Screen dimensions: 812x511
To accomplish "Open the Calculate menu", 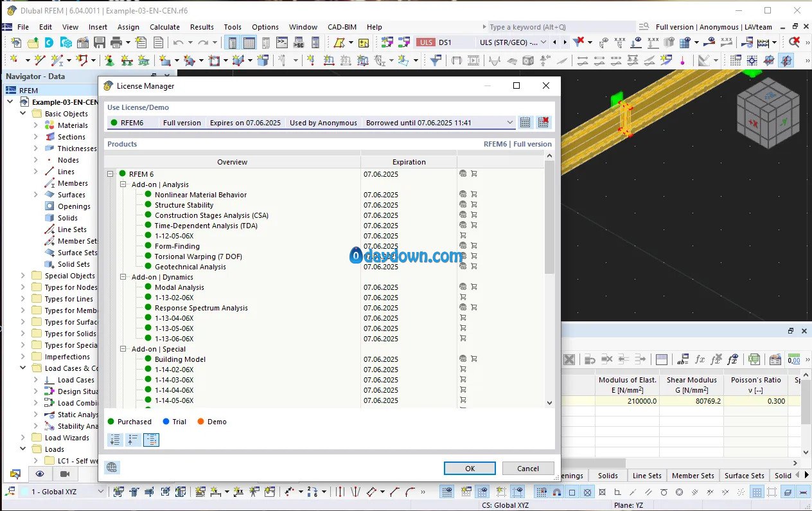I will pos(164,27).
